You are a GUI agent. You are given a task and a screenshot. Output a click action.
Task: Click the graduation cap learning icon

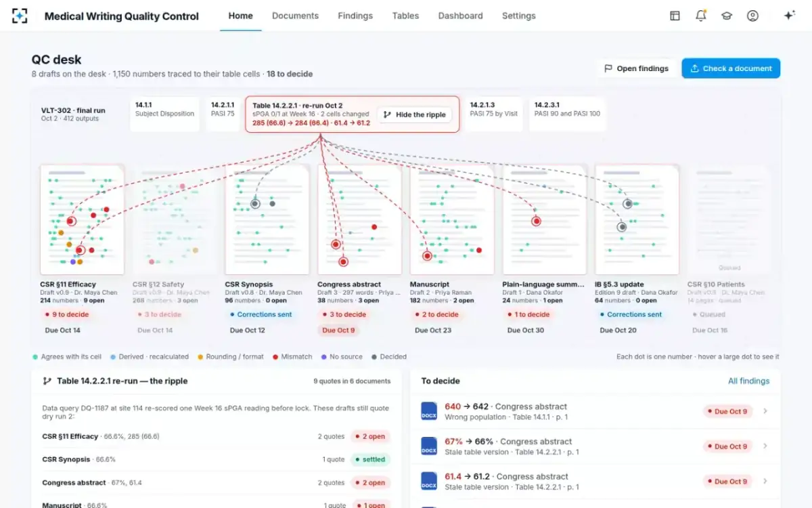click(727, 16)
